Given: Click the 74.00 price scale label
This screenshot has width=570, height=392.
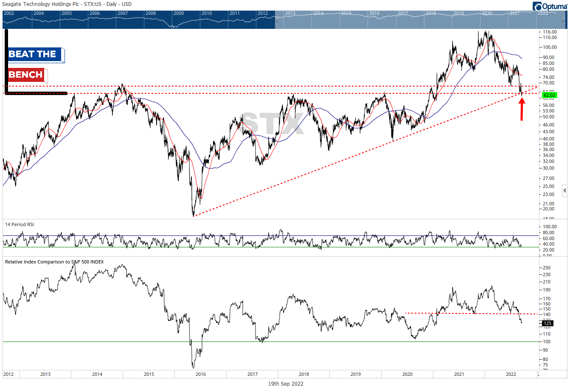Looking at the screenshot, I should click(x=550, y=77).
